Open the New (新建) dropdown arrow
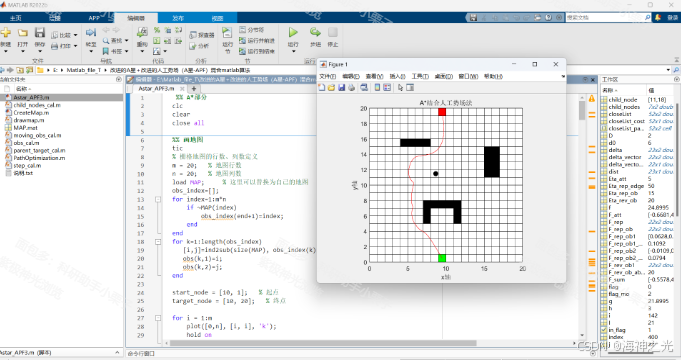This screenshot has height=360, width=681. point(6,51)
